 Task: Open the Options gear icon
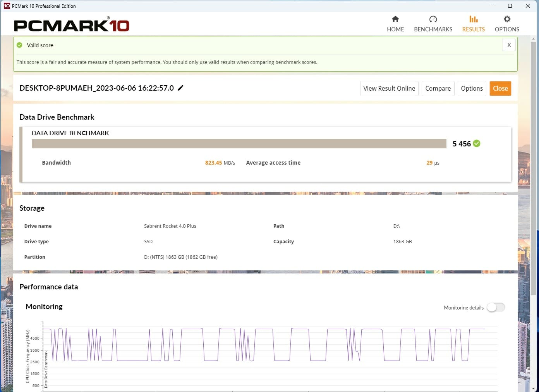(507, 19)
